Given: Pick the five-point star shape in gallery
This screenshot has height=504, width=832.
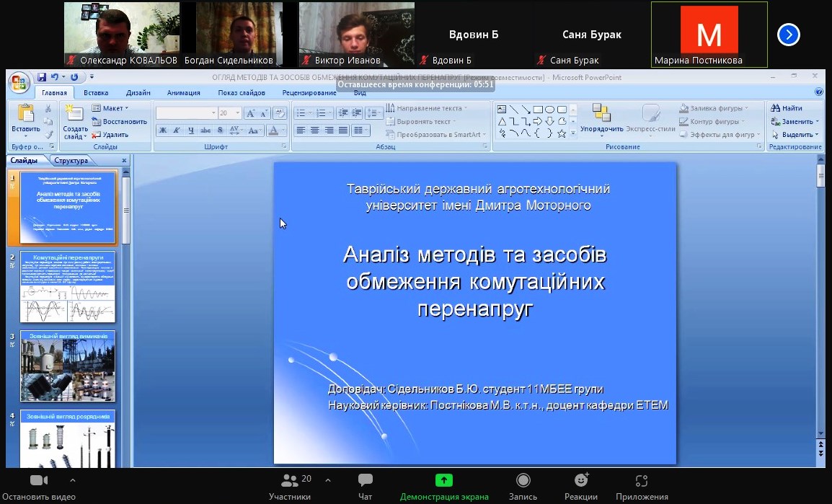Looking at the screenshot, I should pos(562,133).
